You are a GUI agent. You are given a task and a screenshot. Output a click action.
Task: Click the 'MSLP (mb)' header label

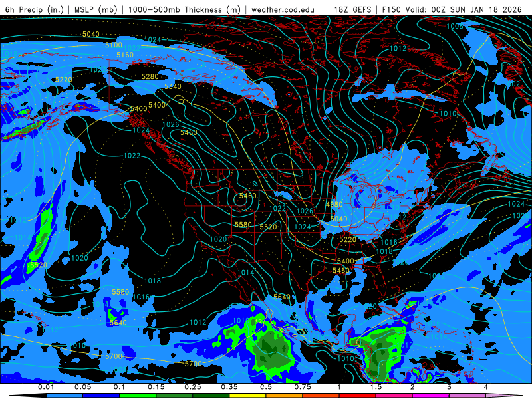click(96, 9)
